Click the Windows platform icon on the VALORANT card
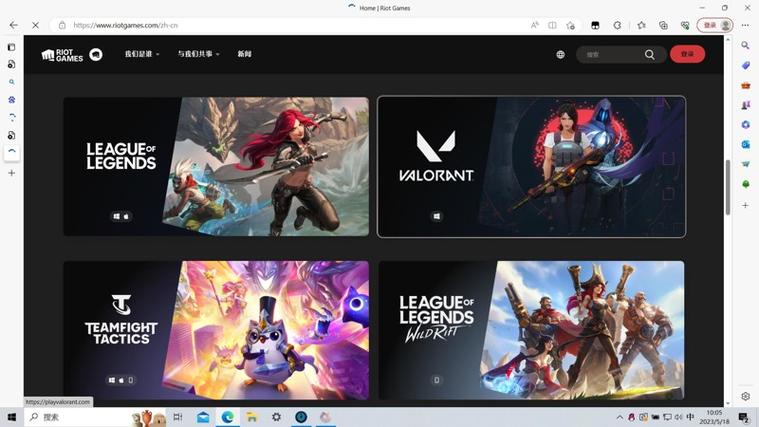 437,216
